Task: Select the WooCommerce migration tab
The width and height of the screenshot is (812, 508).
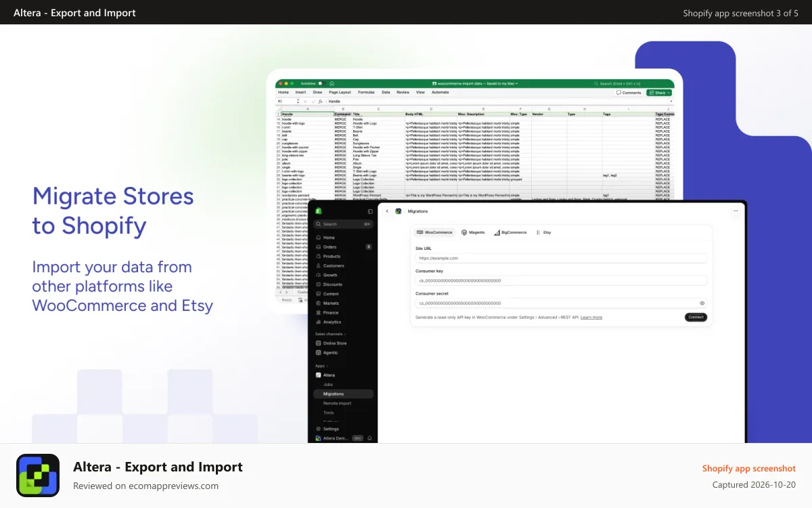Action: point(435,232)
